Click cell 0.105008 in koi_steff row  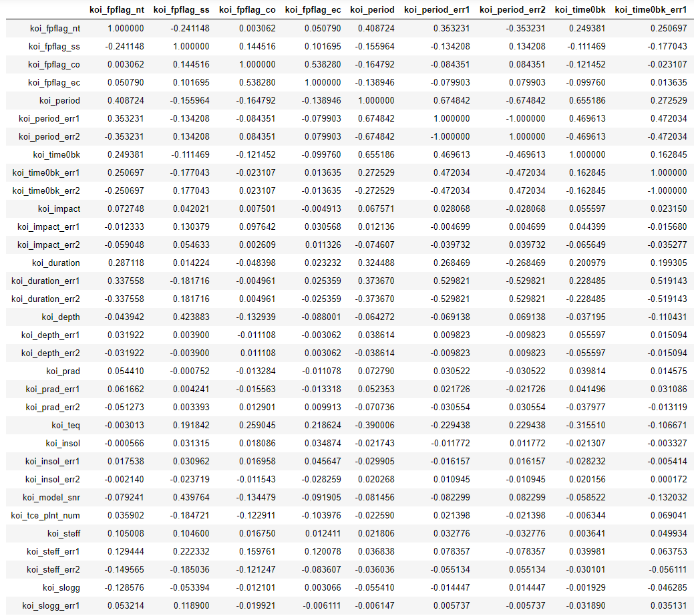coord(126,534)
